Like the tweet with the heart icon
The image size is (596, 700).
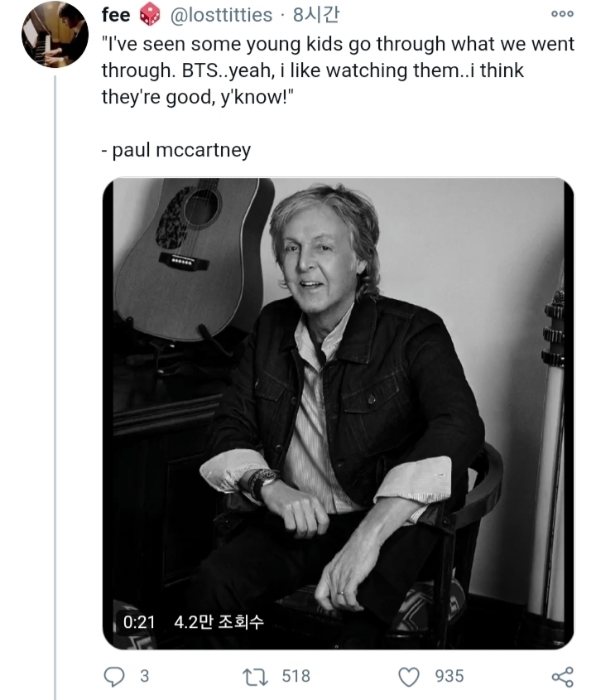coord(409,677)
